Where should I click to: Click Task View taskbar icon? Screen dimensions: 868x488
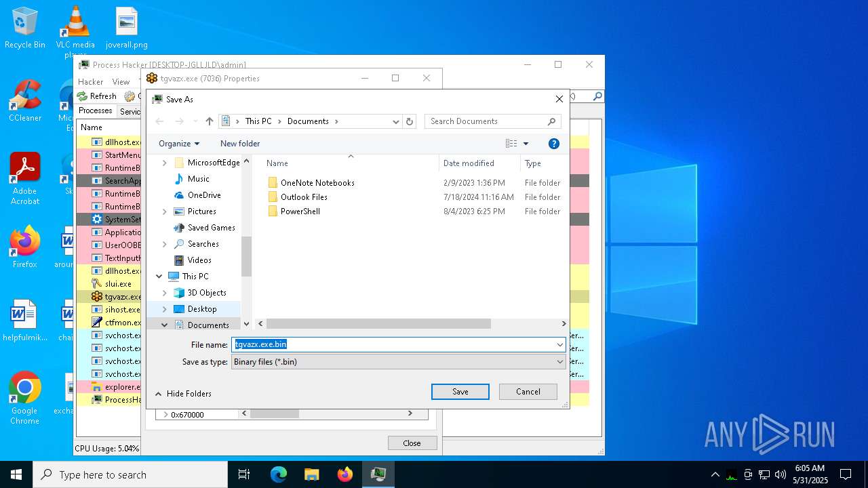(244, 474)
